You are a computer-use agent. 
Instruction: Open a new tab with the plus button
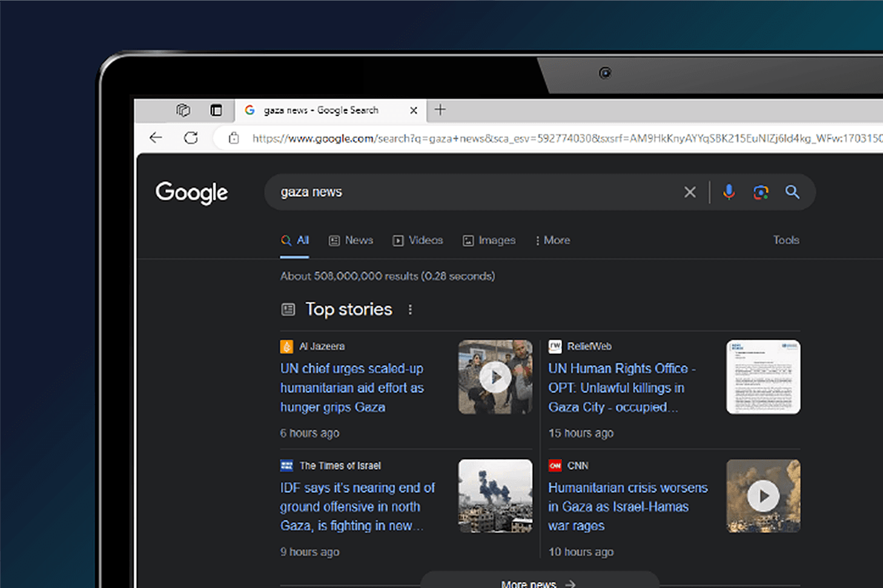click(x=440, y=110)
